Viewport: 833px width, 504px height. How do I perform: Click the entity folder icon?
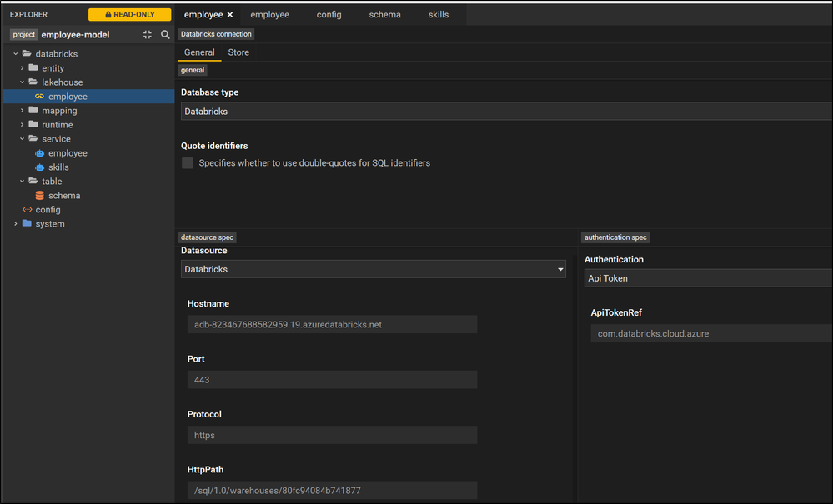(x=33, y=68)
